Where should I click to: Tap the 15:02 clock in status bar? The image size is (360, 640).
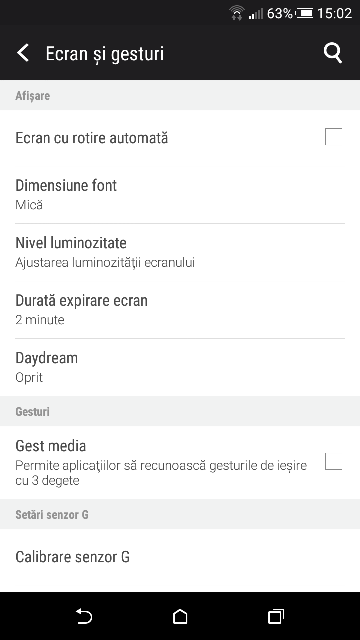(334, 13)
